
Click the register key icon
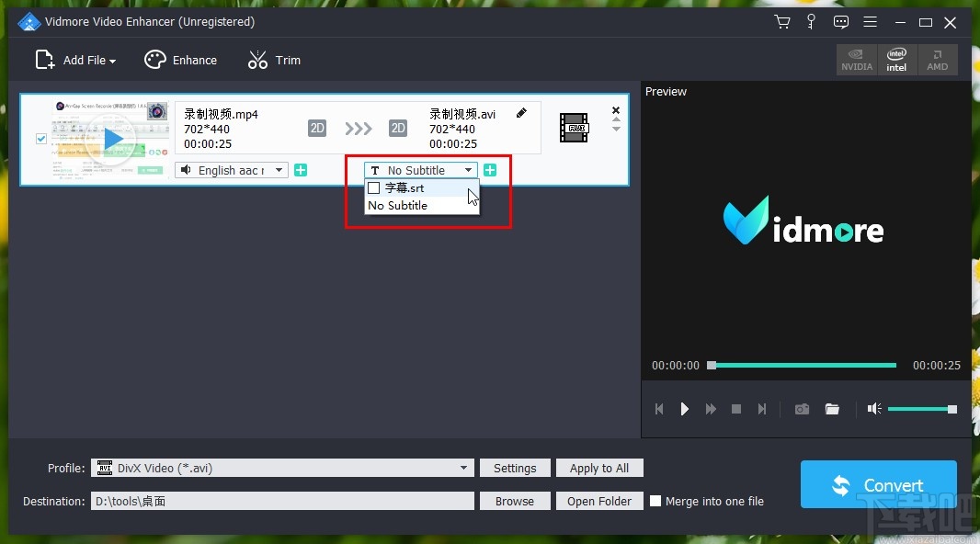pos(811,22)
